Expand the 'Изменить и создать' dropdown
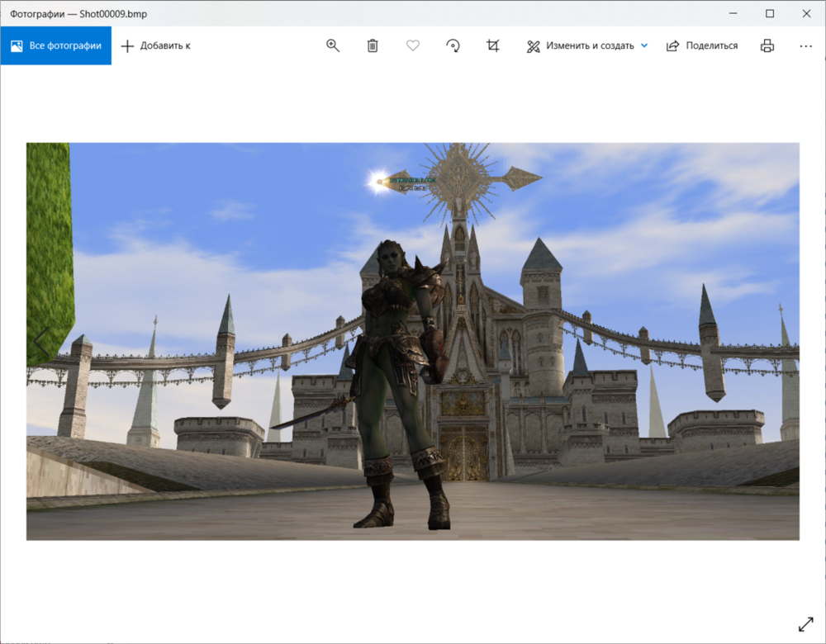Image resolution: width=826 pixels, height=644 pixels. tap(586, 45)
